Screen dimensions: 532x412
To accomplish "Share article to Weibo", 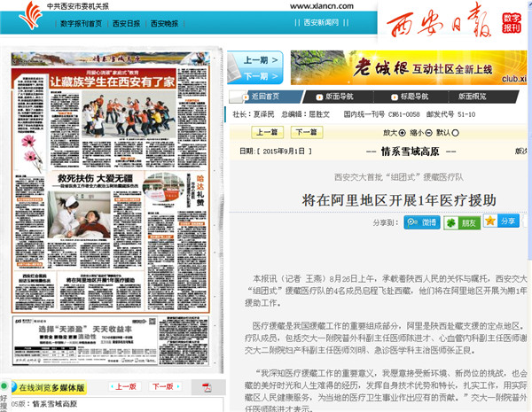I will tap(422, 222).
